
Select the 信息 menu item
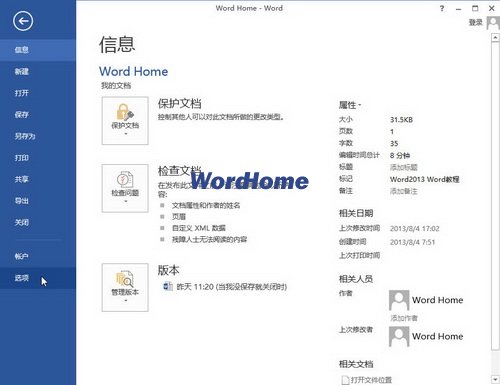(38, 50)
